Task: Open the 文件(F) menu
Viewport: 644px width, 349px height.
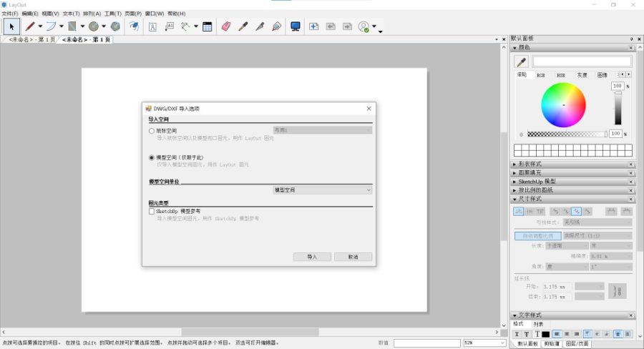Action: 10,14
